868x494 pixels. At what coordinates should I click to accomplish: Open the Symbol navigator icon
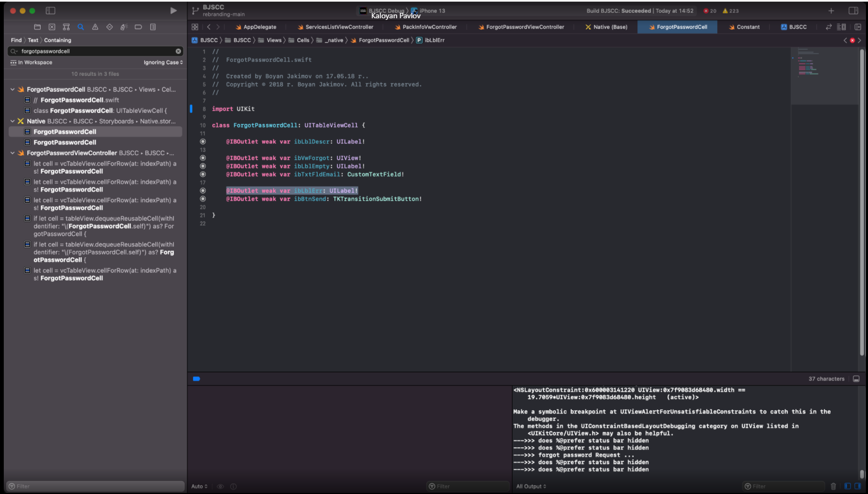(x=66, y=27)
